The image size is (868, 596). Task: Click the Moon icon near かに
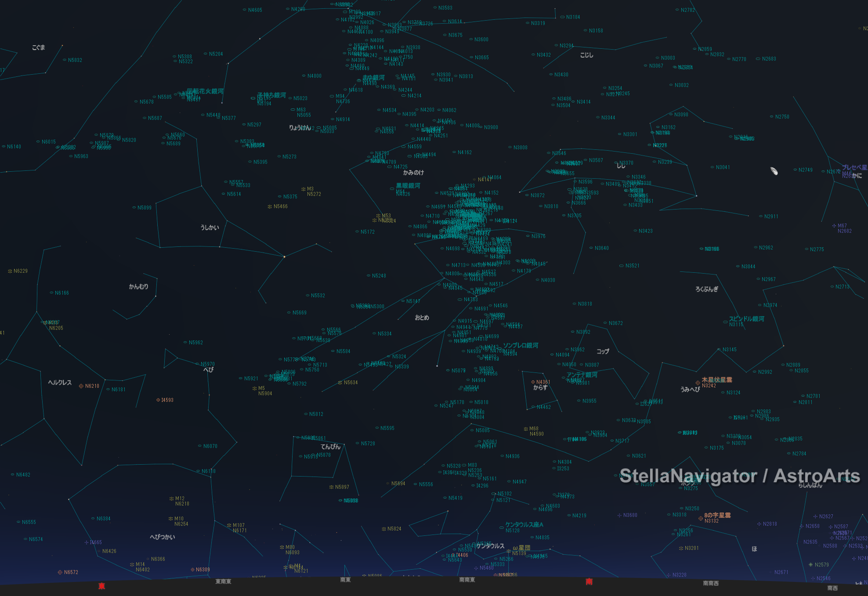point(774,171)
